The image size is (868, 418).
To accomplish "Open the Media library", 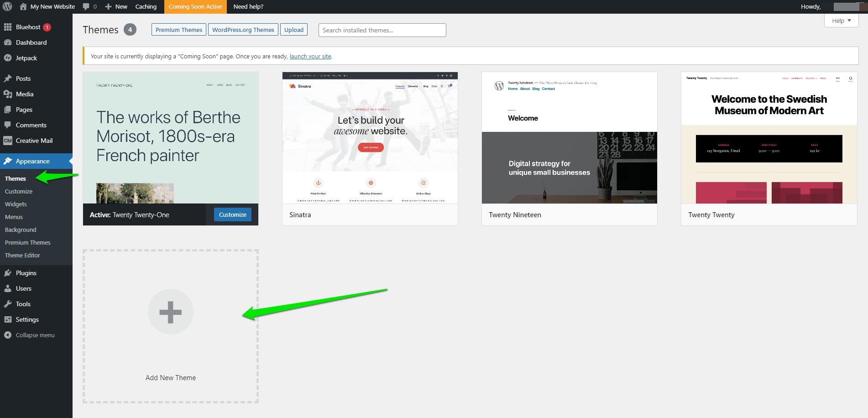I will pyautogui.click(x=24, y=94).
